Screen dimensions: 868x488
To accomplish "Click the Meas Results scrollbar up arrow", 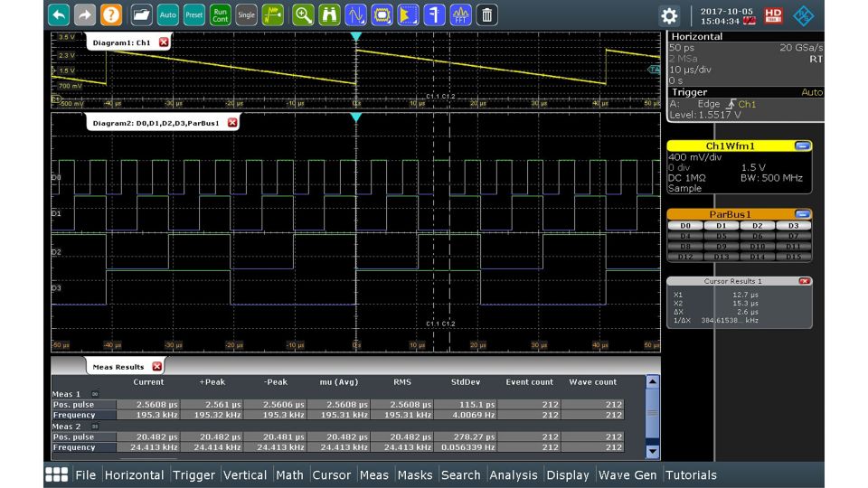I will click(x=653, y=381).
